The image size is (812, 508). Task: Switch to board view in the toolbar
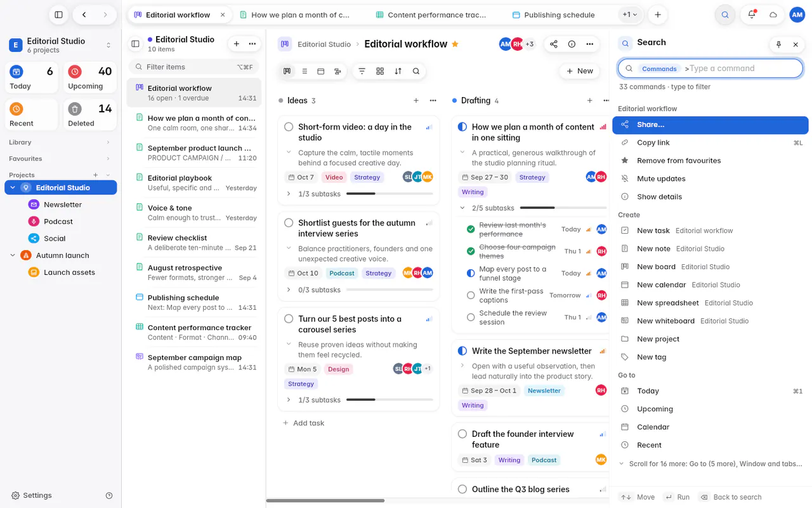click(x=287, y=71)
